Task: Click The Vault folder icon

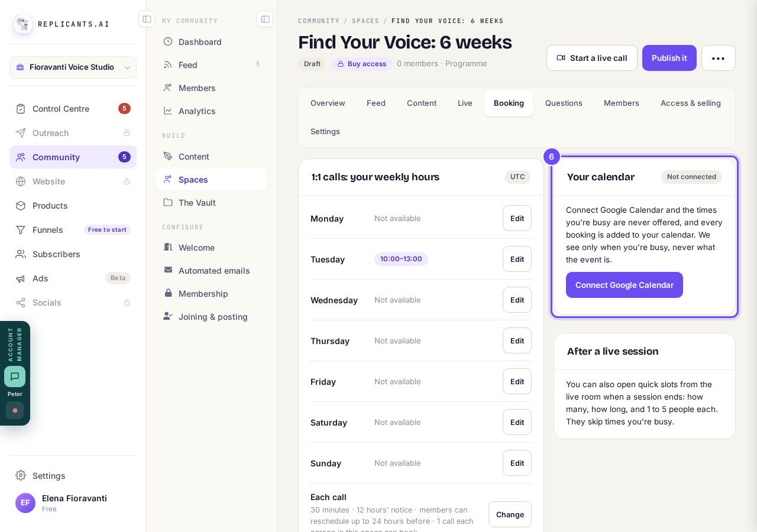Action: (168, 202)
